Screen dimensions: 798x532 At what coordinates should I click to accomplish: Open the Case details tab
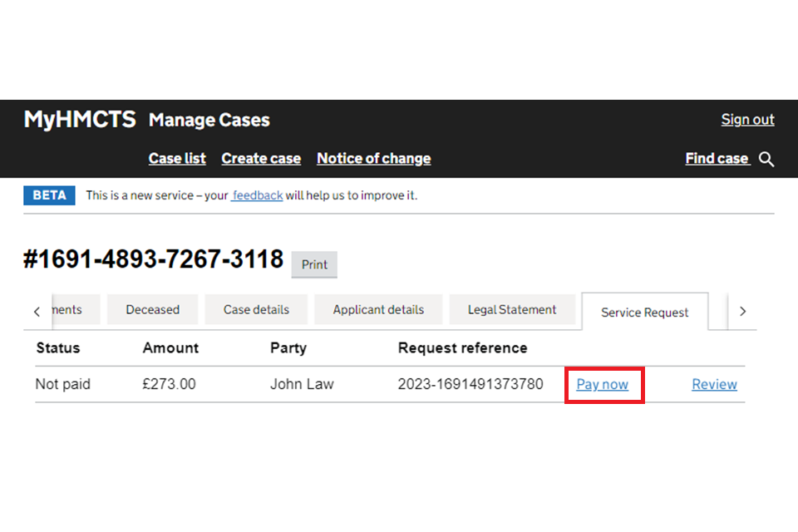point(256,310)
